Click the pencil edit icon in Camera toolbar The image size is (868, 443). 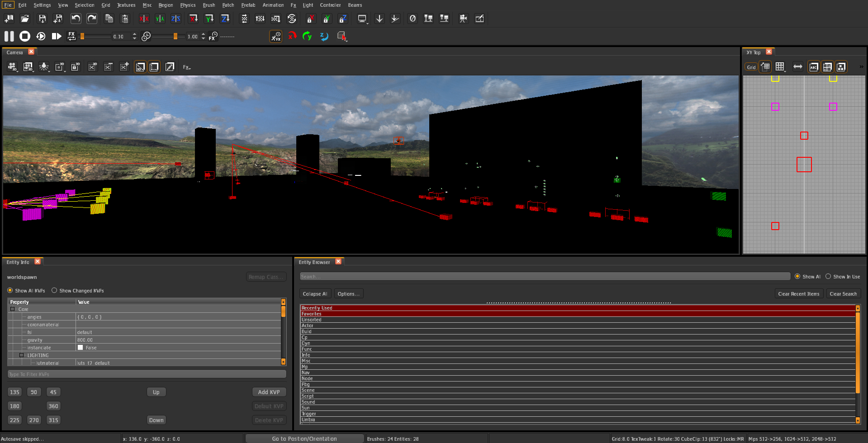pyautogui.click(x=170, y=67)
